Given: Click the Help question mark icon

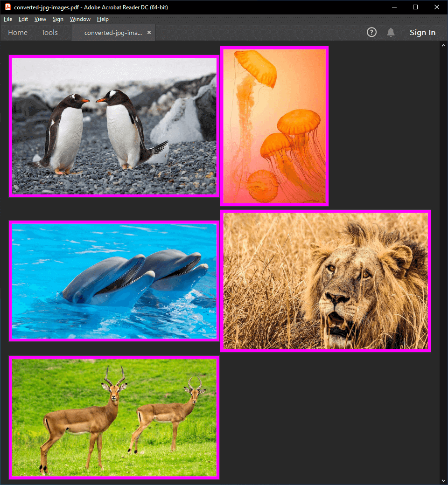Looking at the screenshot, I should click(x=371, y=32).
